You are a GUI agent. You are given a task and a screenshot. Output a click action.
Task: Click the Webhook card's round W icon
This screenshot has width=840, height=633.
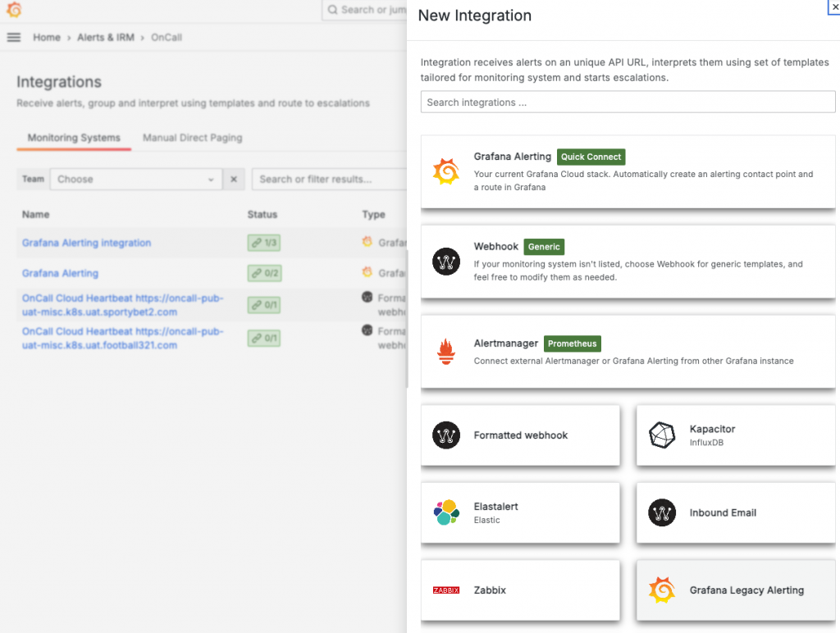(445, 262)
